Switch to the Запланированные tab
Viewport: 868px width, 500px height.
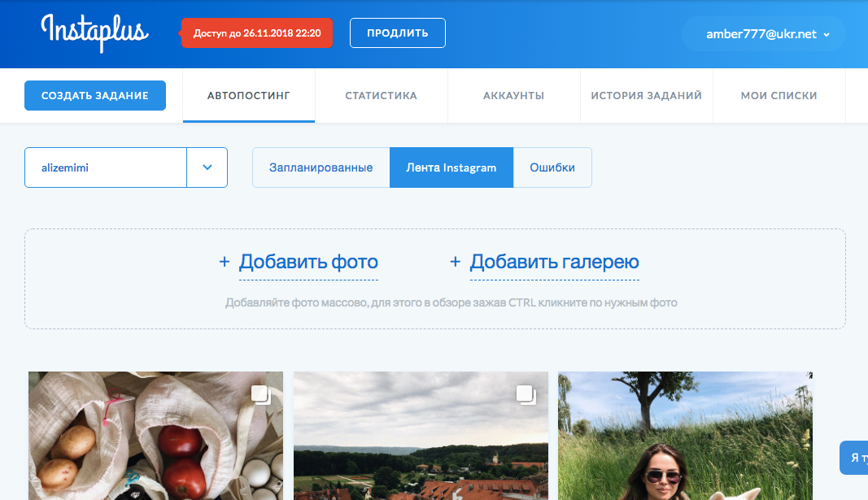[x=321, y=167]
